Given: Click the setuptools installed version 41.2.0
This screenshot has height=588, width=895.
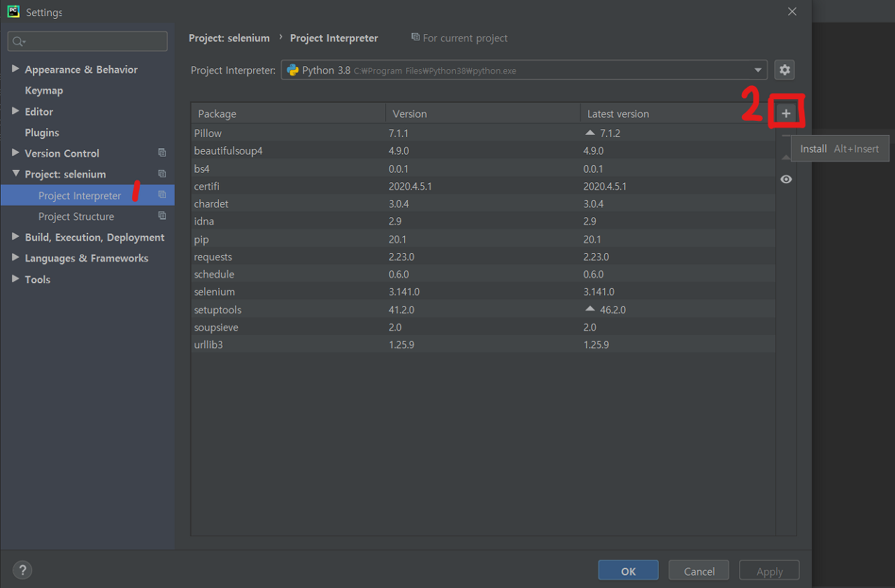Looking at the screenshot, I should (402, 309).
